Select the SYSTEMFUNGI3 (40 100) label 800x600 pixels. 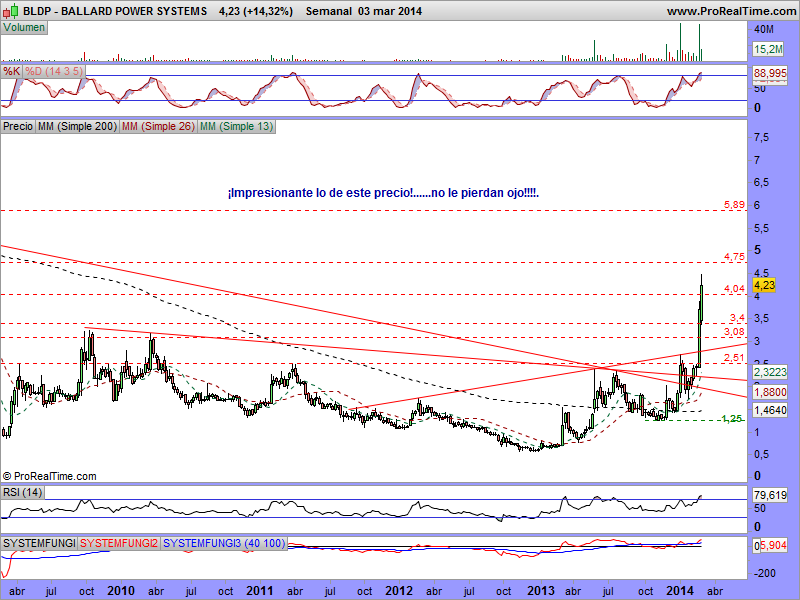click(x=224, y=543)
